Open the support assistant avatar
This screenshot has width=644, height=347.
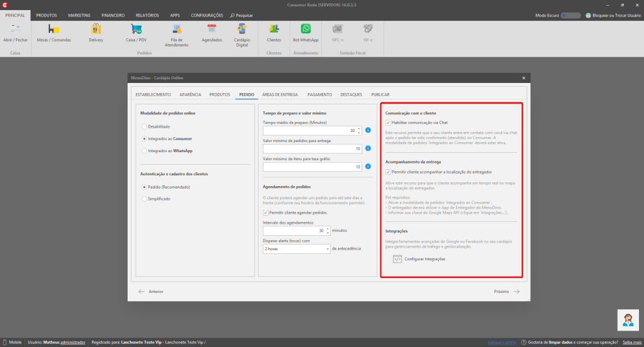coord(628,320)
